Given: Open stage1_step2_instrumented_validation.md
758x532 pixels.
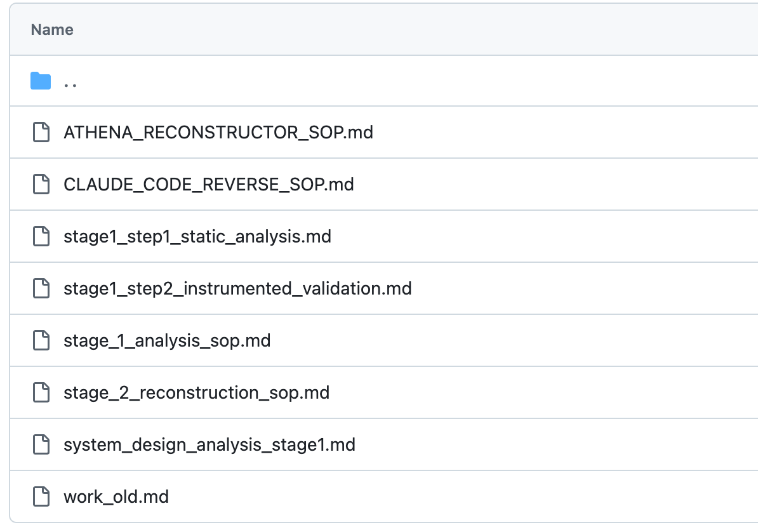Looking at the screenshot, I should pos(237,289).
